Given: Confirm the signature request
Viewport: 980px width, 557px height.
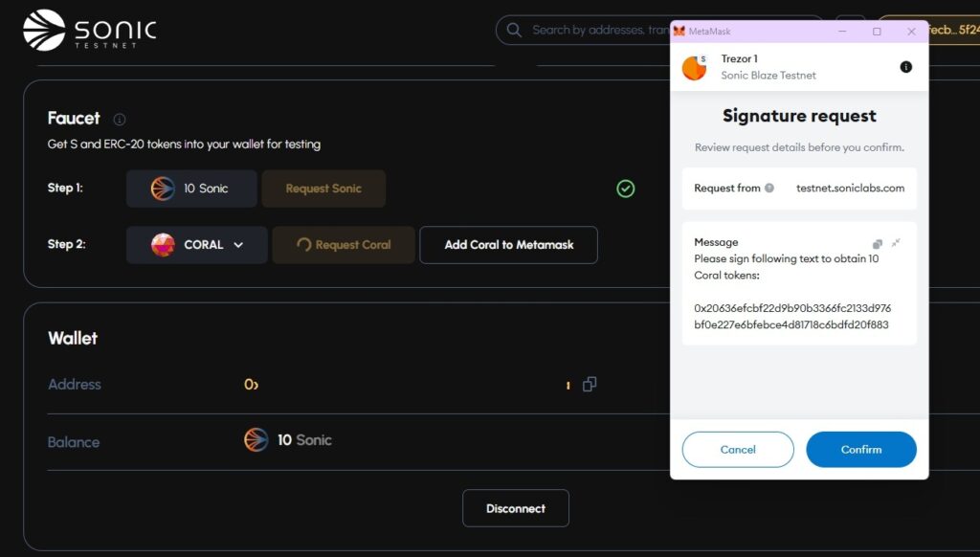Looking at the screenshot, I should (861, 450).
